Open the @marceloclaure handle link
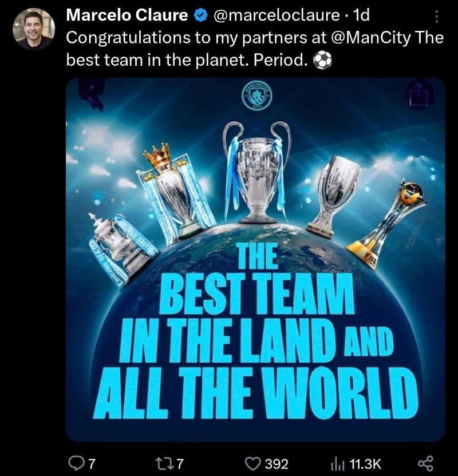458x476 pixels. click(277, 15)
